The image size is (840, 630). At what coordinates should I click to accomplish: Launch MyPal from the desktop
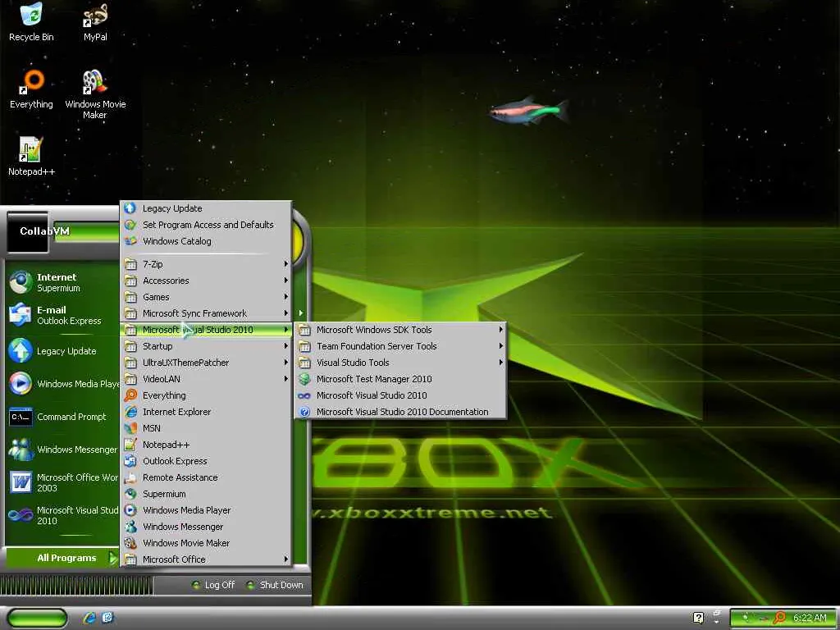point(95,22)
